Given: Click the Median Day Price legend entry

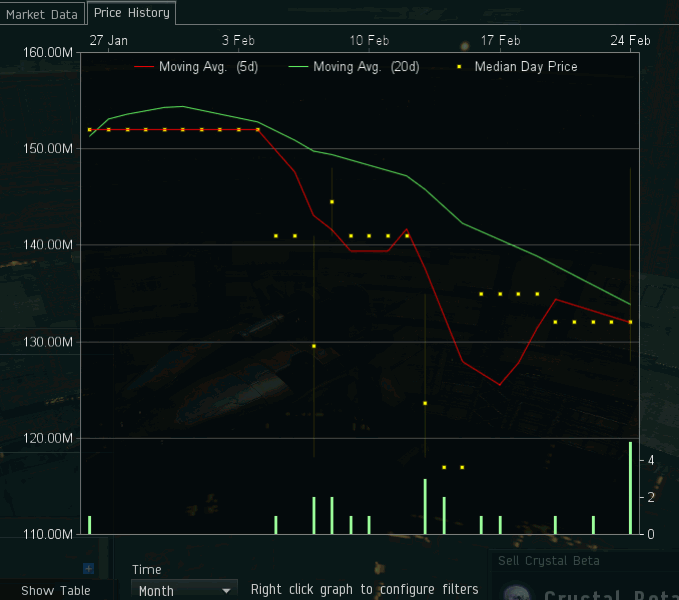Looking at the screenshot, I should tap(517, 67).
